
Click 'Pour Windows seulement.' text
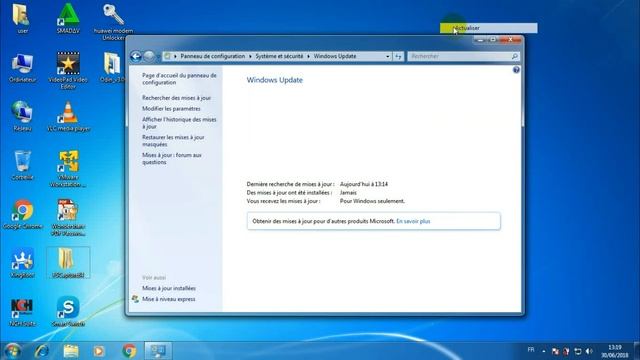(x=372, y=201)
